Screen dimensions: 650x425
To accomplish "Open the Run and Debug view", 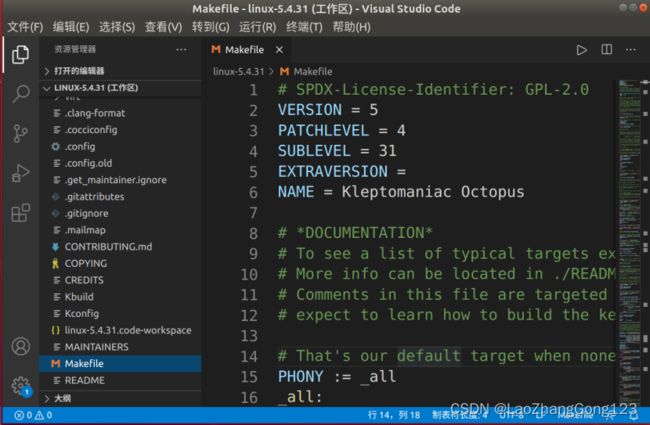I will [20, 173].
